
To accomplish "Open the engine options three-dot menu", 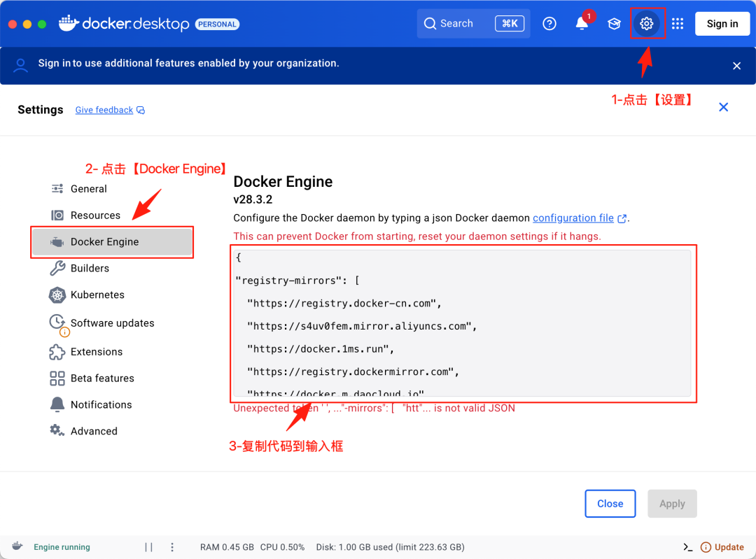I will click(172, 547).
